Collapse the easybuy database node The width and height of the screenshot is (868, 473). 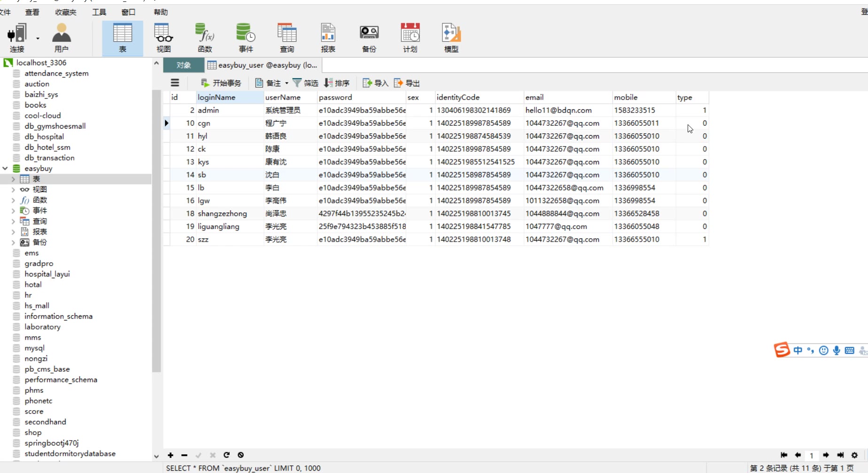point(5,168)
